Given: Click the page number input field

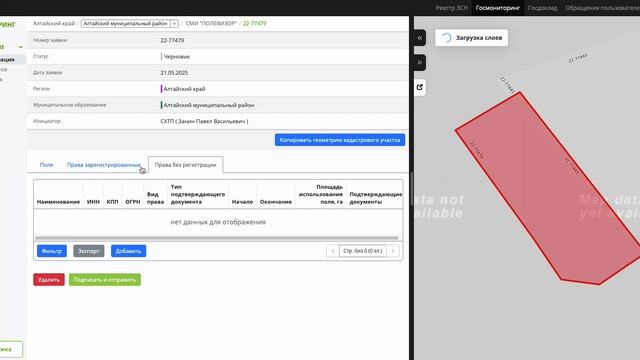Looking at the screenshot, I should 362,251.
